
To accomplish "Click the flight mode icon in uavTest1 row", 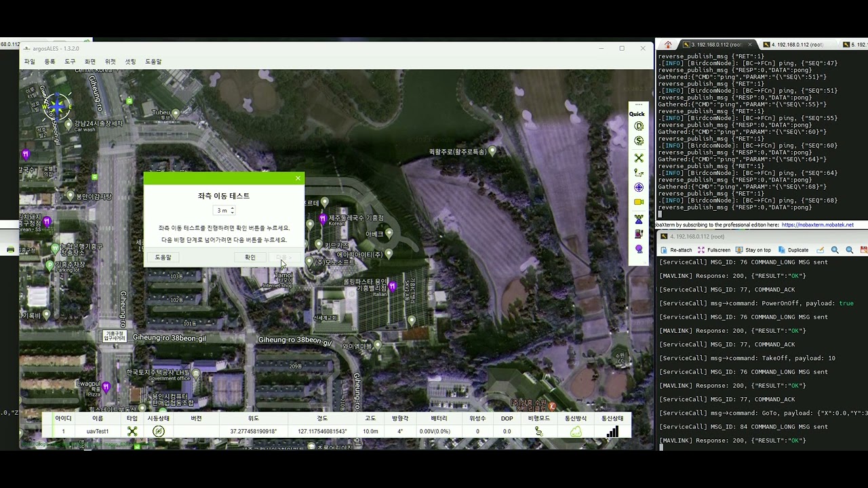I will click(x=538, y=431).
